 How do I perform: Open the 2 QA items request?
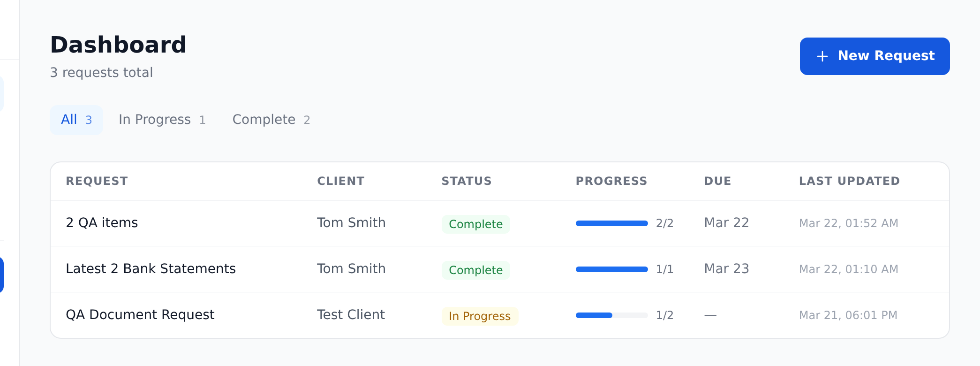click(102, 223)
